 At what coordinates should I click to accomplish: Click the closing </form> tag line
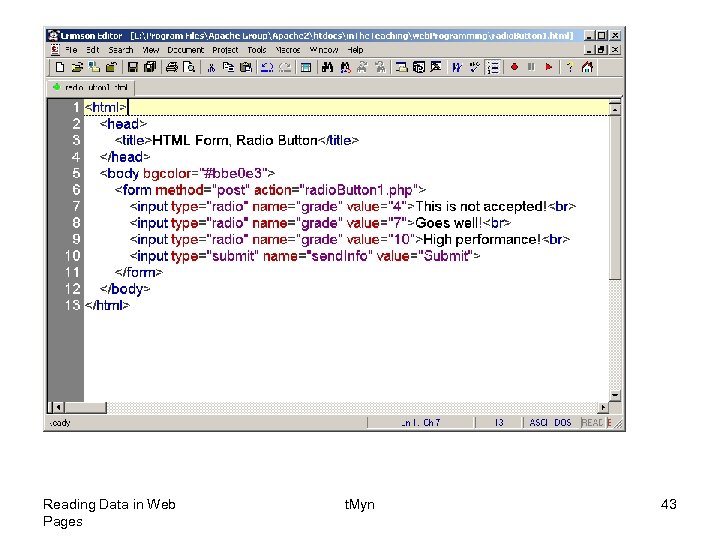(x=139, y=273)
